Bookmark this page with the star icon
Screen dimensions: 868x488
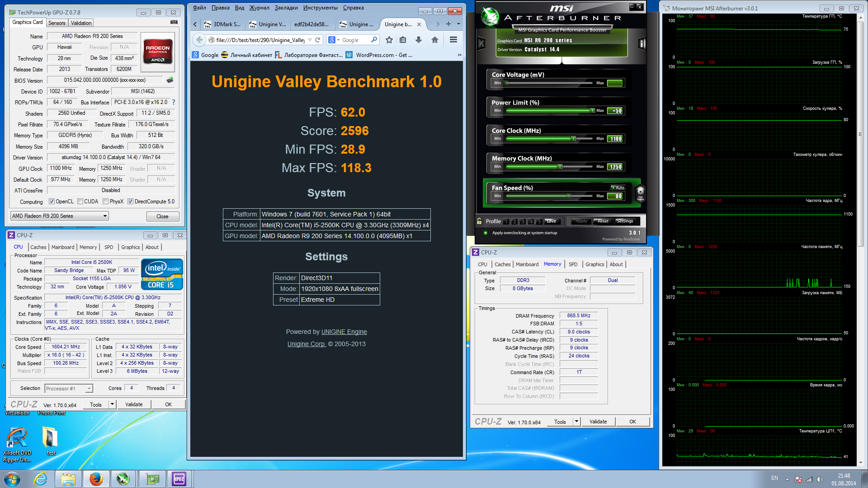pyautogui.click(x=389, y=40)
